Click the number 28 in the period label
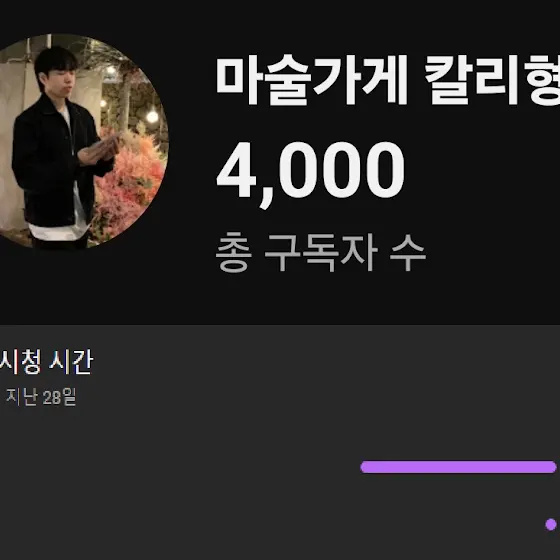560x560 pixels. [51, 398]
